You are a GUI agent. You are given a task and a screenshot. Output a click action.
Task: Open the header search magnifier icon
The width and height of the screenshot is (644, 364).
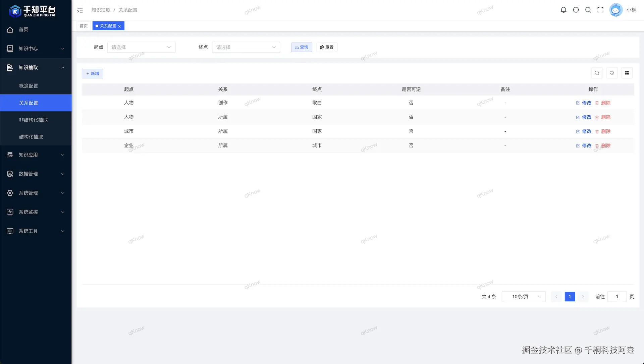tap(588, 10)
